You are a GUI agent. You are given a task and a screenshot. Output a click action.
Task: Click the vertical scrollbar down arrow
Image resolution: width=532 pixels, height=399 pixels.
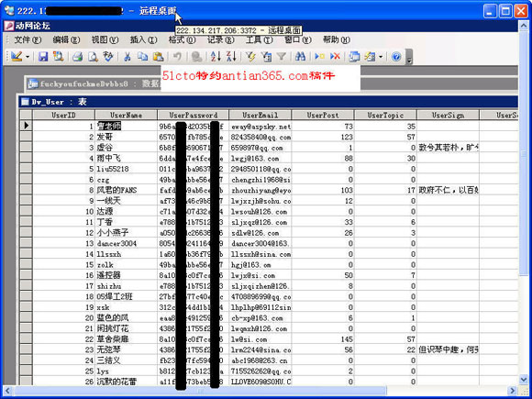click(x=523, y=380)
